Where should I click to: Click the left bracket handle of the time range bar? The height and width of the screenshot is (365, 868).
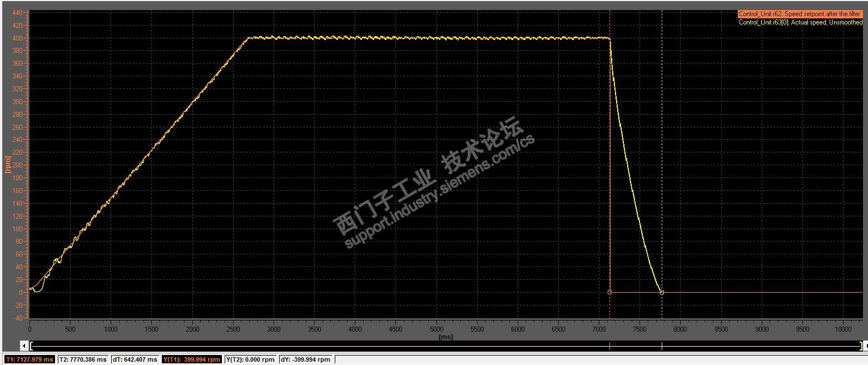[32, 346]
